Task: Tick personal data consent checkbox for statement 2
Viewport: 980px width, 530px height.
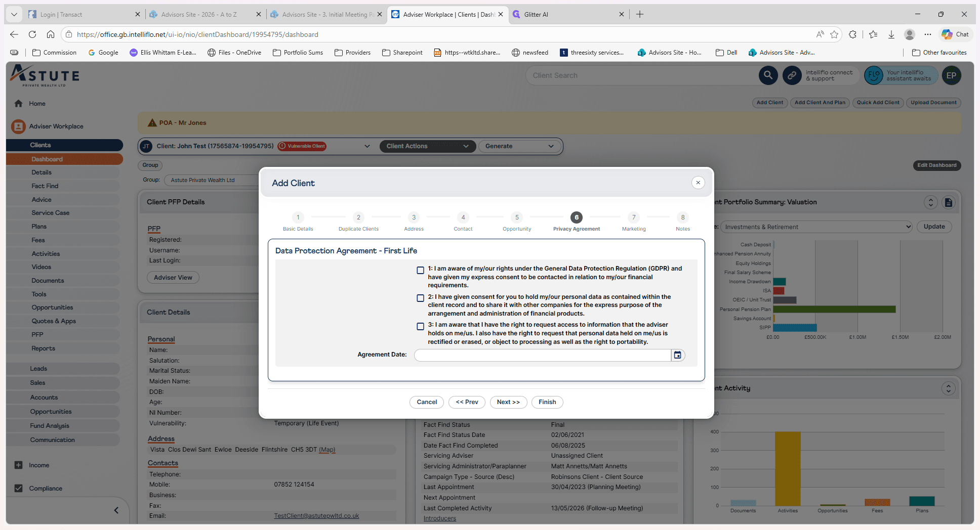Action: point(420,298)
